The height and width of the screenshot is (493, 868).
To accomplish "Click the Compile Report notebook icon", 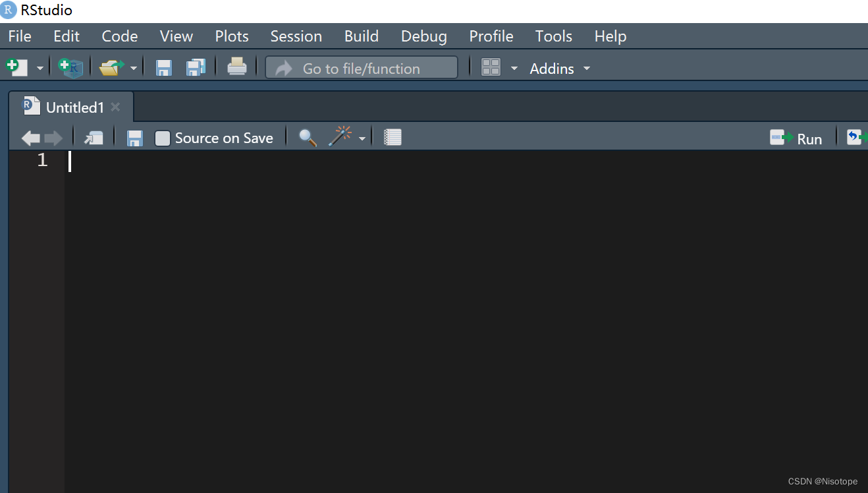I will (x=393, y=137).
